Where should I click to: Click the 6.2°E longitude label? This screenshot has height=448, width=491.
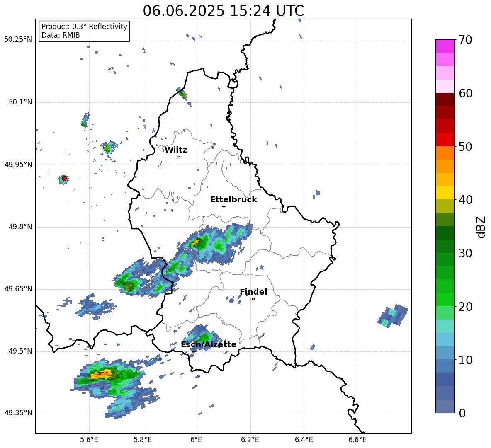click(250, 440)
